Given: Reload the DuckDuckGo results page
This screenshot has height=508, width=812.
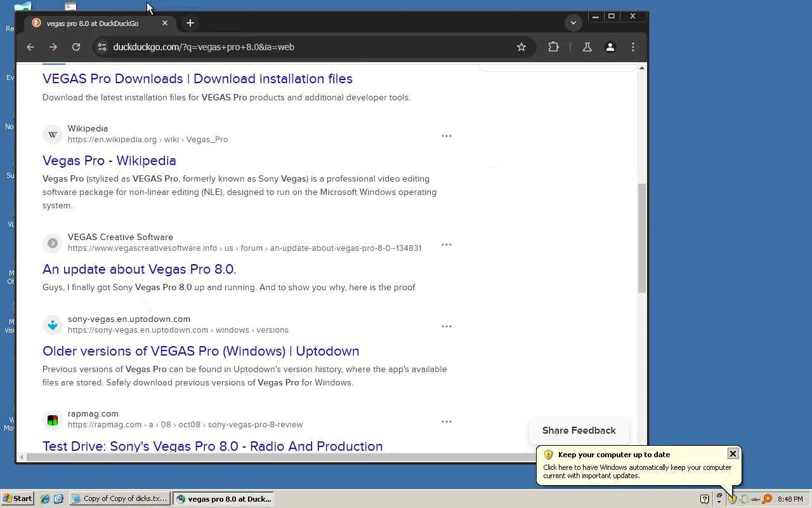Looking at the screenshot, I should coord(76,47).
